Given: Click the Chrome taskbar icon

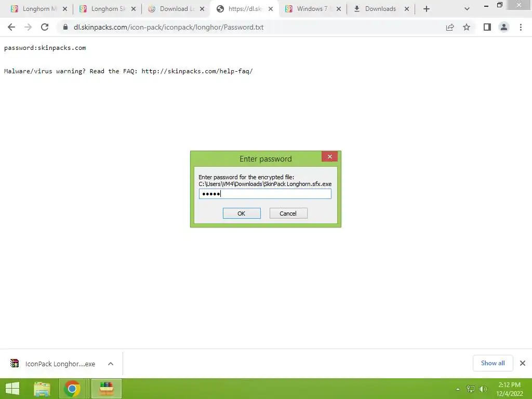Looking at the screenshot, I should click(72, 389).
